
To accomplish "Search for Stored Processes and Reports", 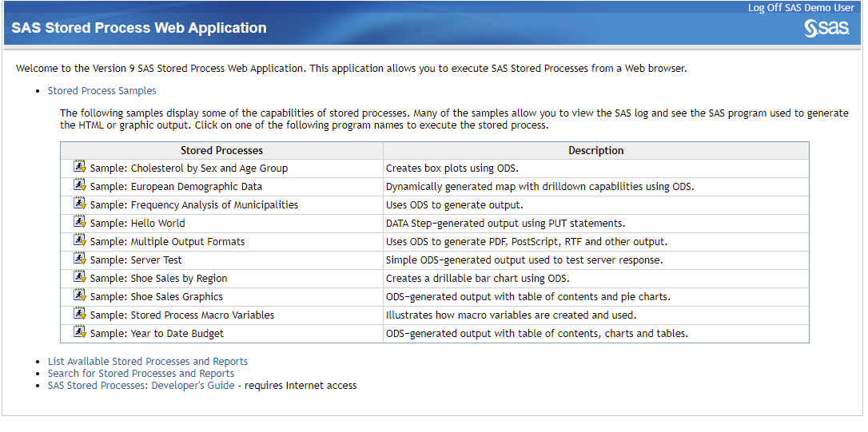I will click(141, 374).
